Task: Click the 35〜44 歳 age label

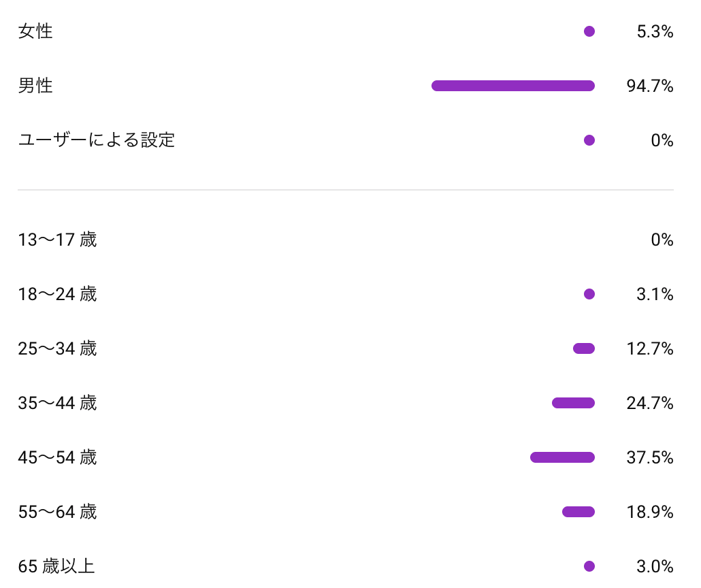Action: click(x=57, y=404)
